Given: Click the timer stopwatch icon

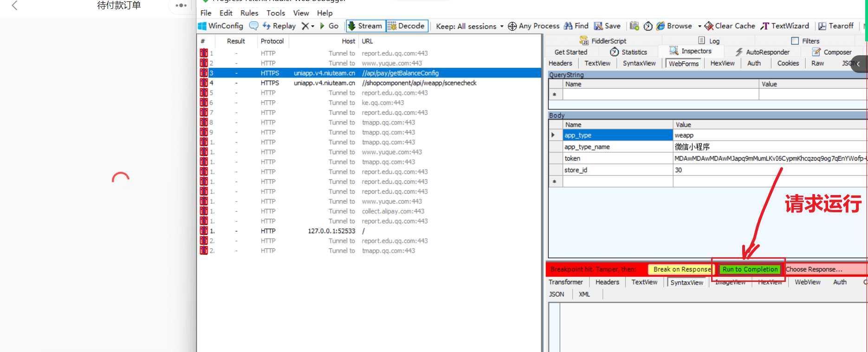Looking at the screenshot, I should tap(648, 26).
